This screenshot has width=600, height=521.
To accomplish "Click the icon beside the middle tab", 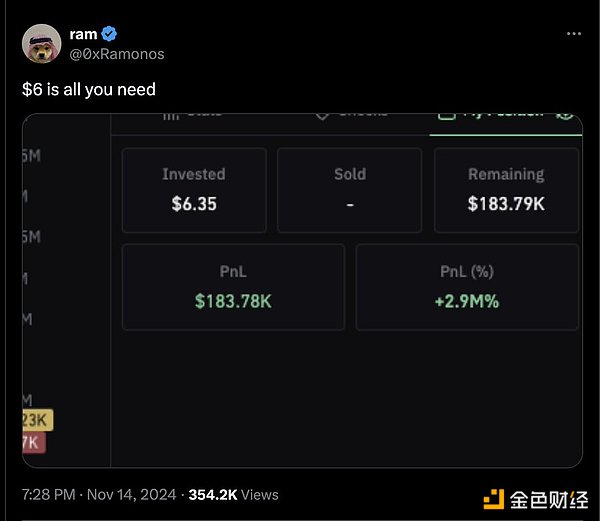I will tap(322, 114).
